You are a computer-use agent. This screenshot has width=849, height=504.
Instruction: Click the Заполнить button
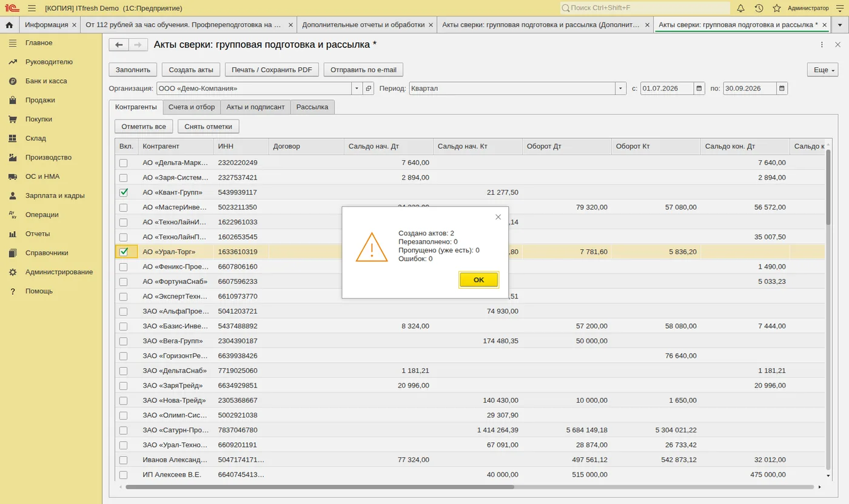[x=133, y=70]
